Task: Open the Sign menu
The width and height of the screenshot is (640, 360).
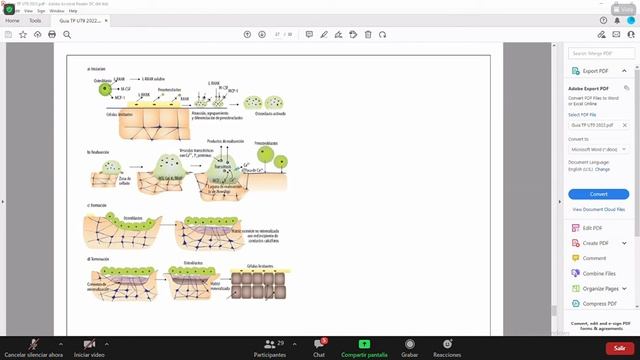Action: [x=41, y=11]
